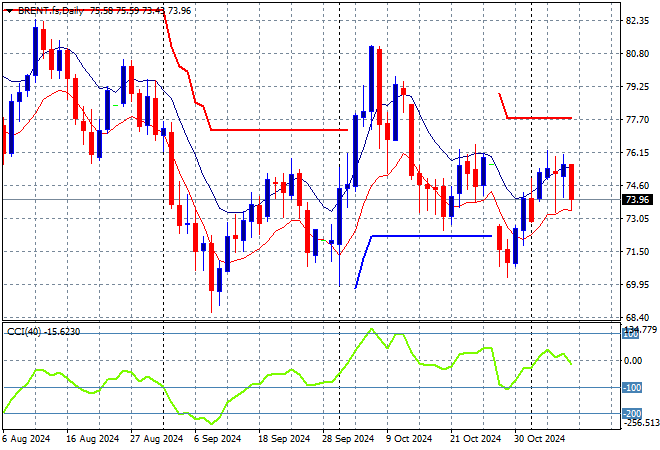Click the 6 Aug 2024 date label
The height and width of the screenshot is (450, 660).
[27, 438]
